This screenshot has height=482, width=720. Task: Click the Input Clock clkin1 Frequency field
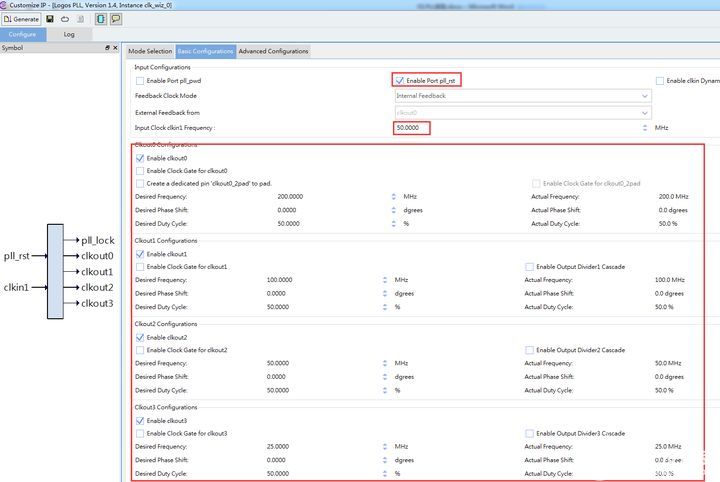[411, 128]
